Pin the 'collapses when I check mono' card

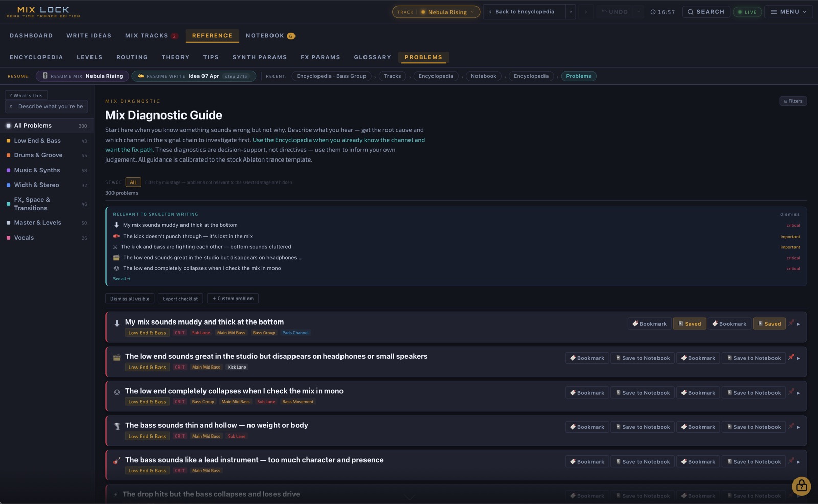791,392
